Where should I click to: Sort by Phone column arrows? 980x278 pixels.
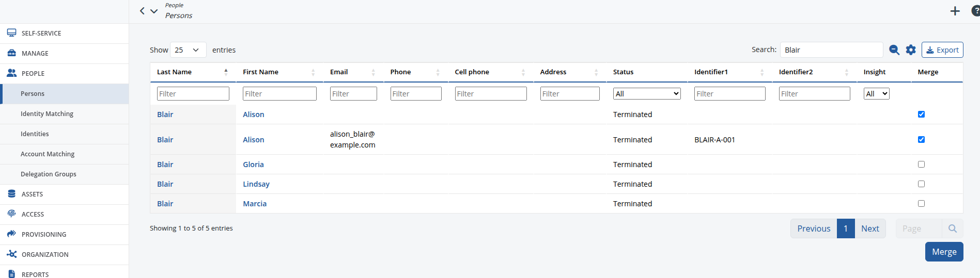click(x=438, y=72)
